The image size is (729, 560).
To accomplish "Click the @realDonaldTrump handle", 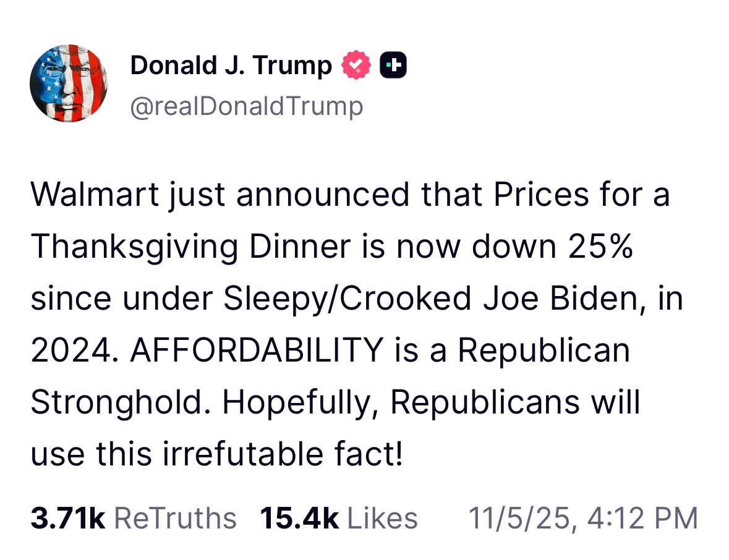I will point(246,106).
